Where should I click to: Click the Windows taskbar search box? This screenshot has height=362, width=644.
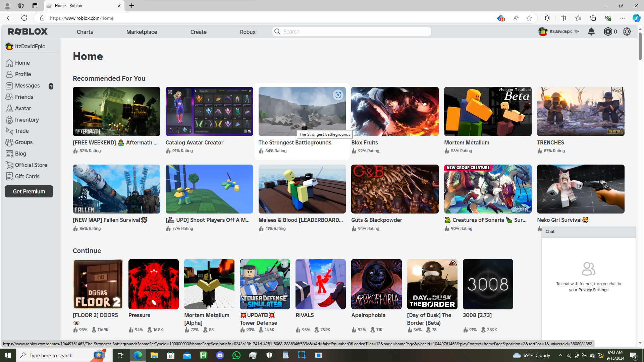click(x=64, y=355)
